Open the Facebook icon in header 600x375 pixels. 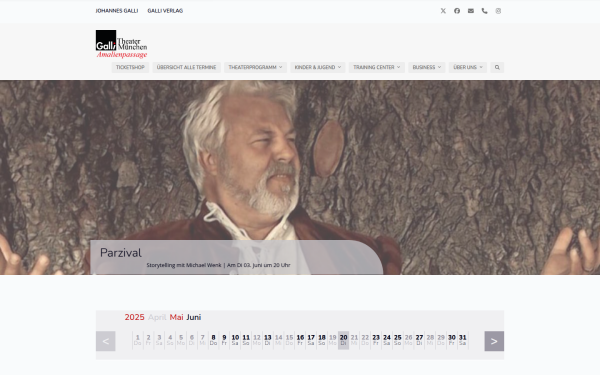[457, 11]
